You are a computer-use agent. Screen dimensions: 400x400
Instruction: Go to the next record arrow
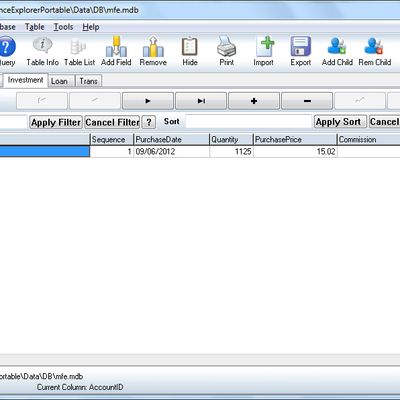[148, 101]
